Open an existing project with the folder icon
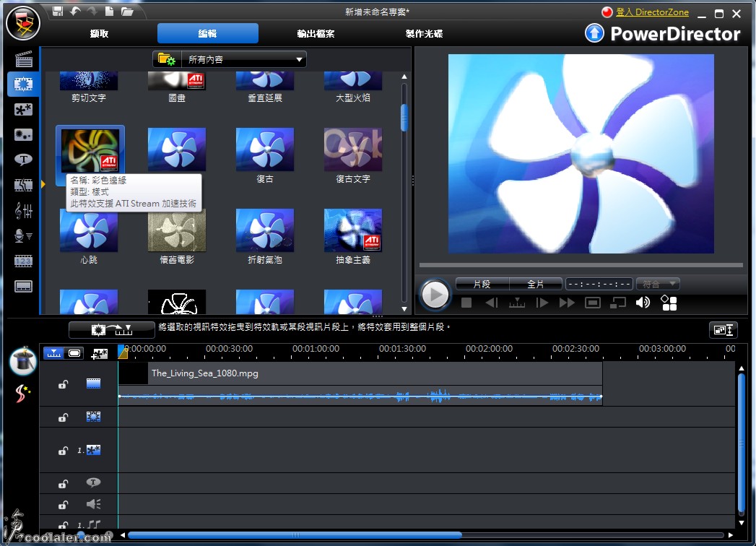 point(127,11)
